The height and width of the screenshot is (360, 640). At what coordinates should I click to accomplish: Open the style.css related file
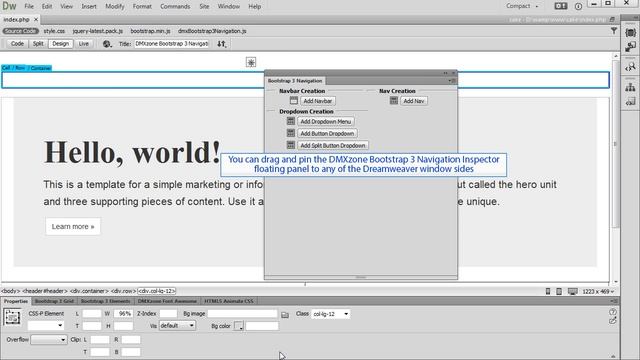coord(54,31)
